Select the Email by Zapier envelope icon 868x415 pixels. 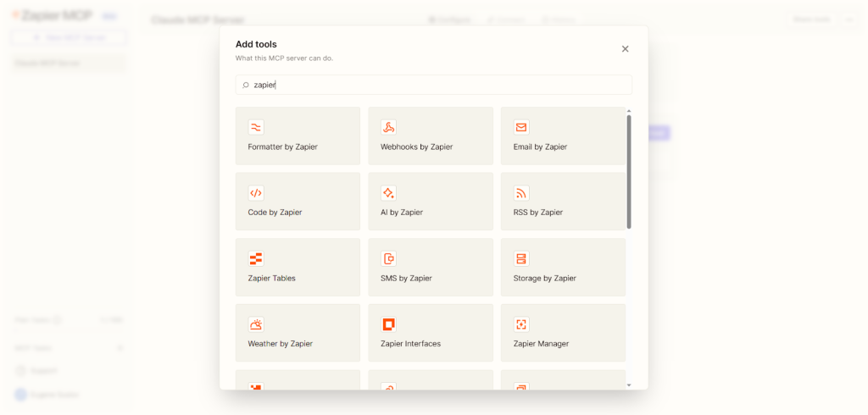(521, 127)
